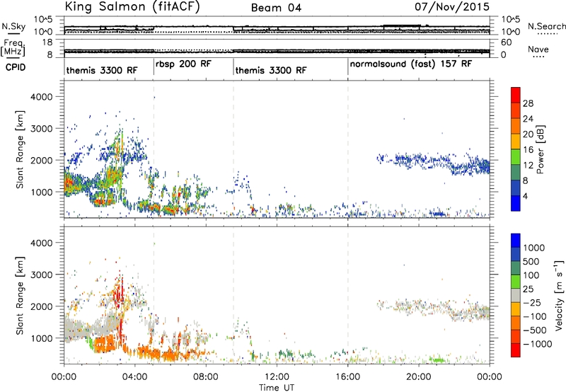Click the date 07/Nov/2015
The image size is (566, 392).
452,6
